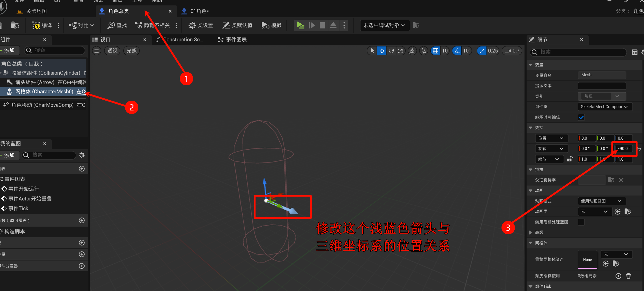Collapse the Transform section in Details
The height and width of the screenshot is (291, 644).
point(530,128)
